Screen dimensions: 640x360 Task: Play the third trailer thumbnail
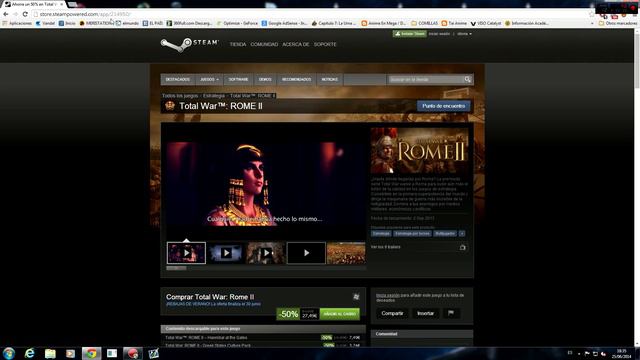coord(266,253)
